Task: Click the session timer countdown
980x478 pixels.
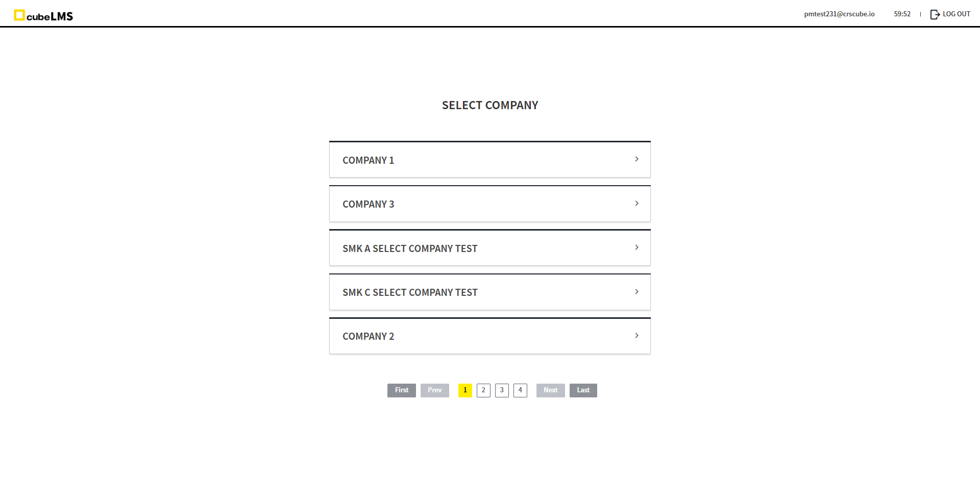Action: click(902, 14)
